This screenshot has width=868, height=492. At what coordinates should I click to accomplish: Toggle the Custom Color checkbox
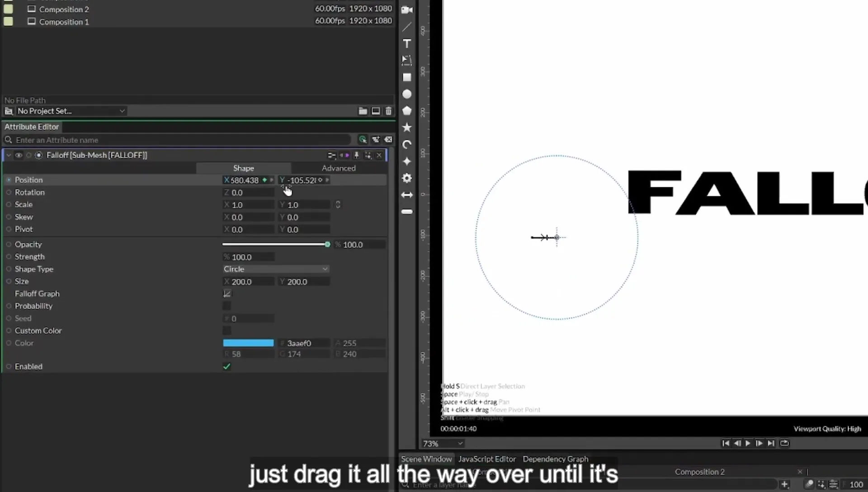(x=227, y=331)
